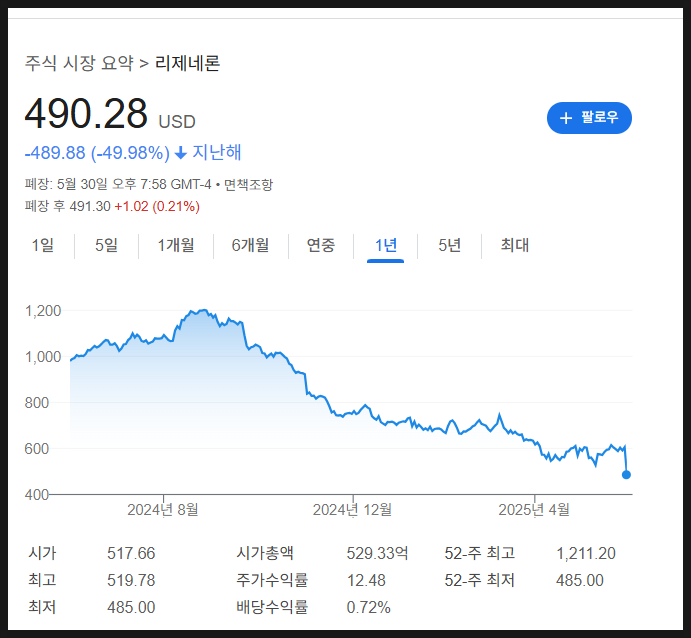
Task: Select the 1일 time range tab
Action: 43,245
